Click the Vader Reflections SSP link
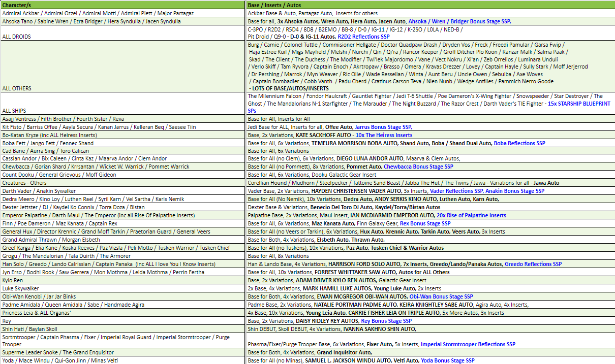The width and height of the screenshot is (615, 364). coord(456,191)
